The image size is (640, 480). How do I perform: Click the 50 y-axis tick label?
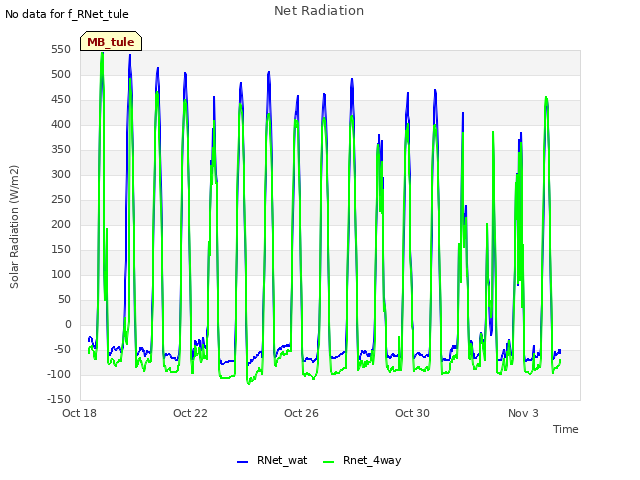tap(64, 300)
